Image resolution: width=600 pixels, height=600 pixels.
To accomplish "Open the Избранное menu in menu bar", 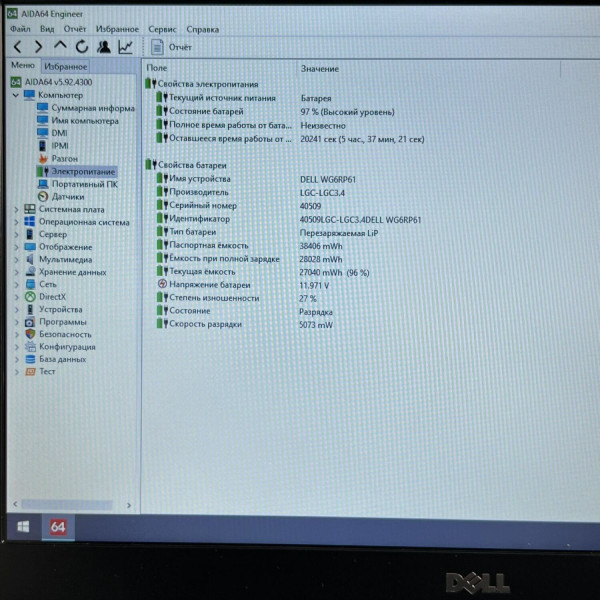I will click(x=117, y=29).
